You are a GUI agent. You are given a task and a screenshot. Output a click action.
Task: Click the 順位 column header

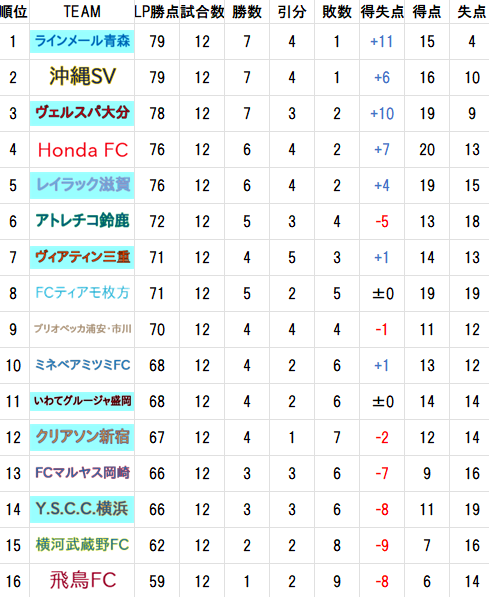coord(14,12)
